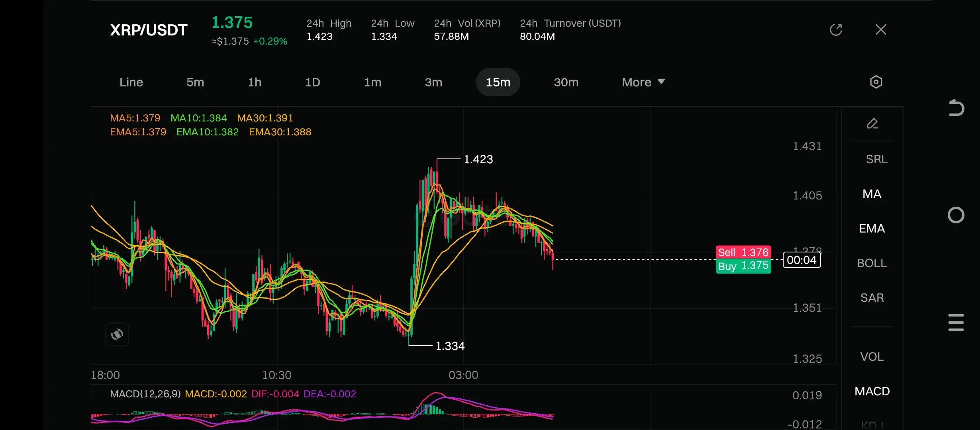Toggle the EMA indicator overlay

872,229
